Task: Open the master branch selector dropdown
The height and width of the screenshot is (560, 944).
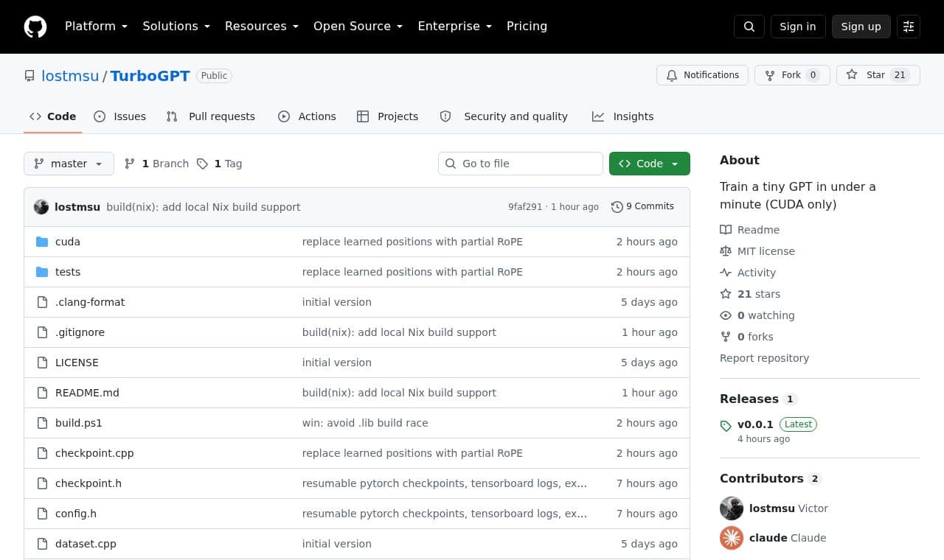Action: (69, 164)
